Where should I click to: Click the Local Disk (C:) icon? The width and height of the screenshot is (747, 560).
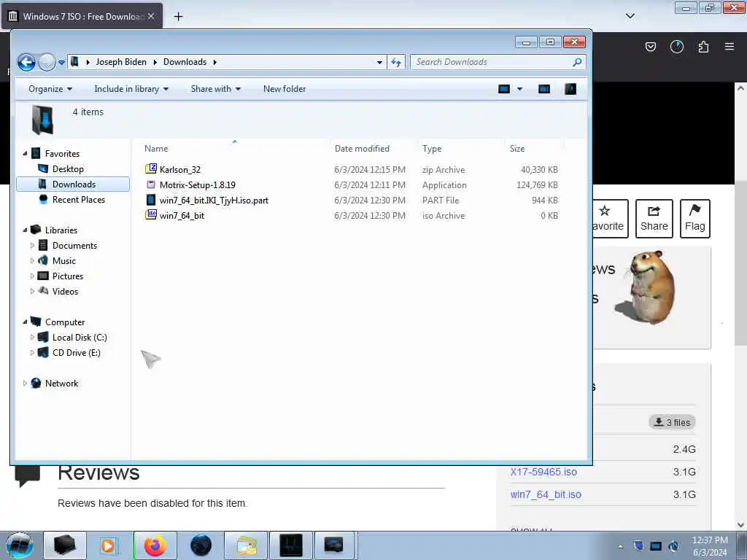[x=43, y=337]
